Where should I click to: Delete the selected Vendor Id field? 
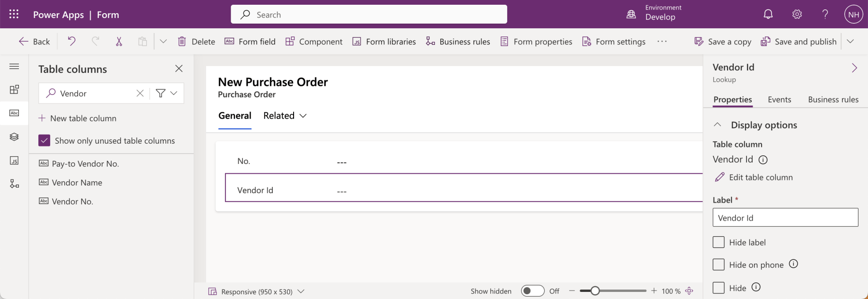(x=196, y=42)
